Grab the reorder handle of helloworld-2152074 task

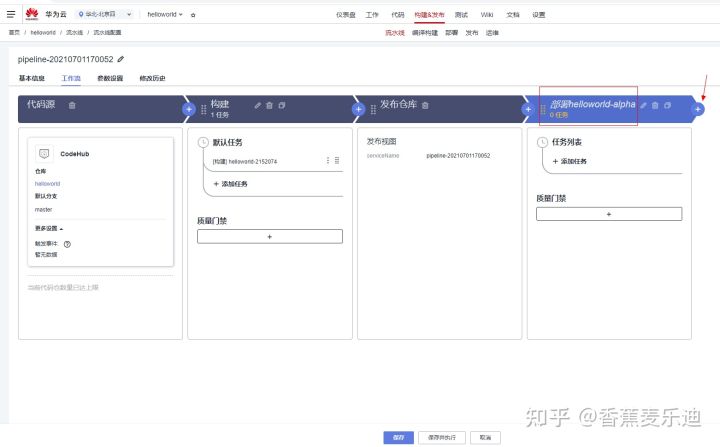337,160
